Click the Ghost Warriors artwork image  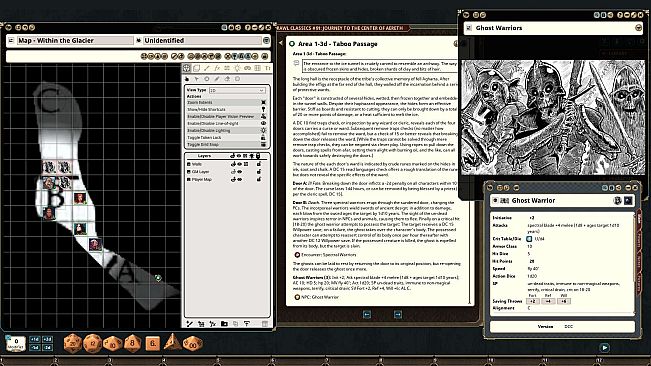click(553, 117)
